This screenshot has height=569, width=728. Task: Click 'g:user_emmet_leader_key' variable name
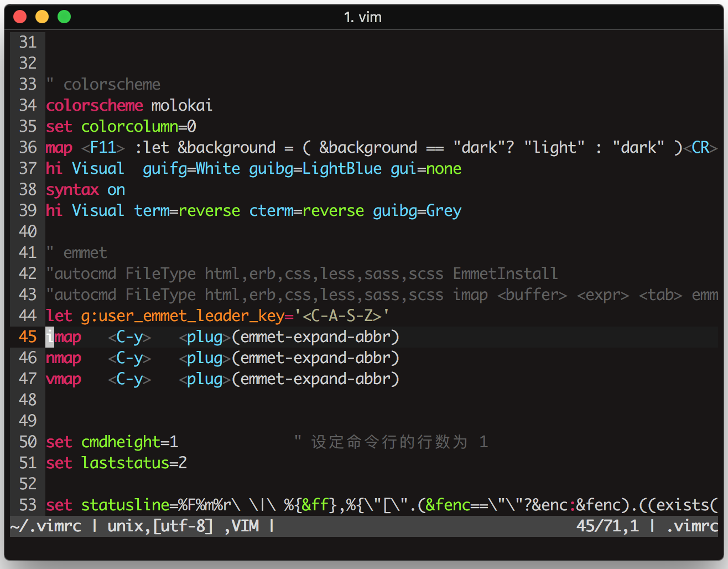183,315
